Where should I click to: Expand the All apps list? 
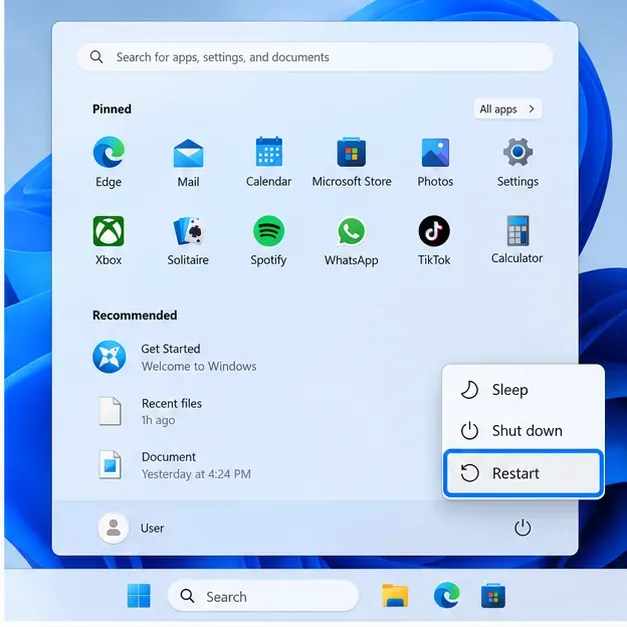click(507, 109)
